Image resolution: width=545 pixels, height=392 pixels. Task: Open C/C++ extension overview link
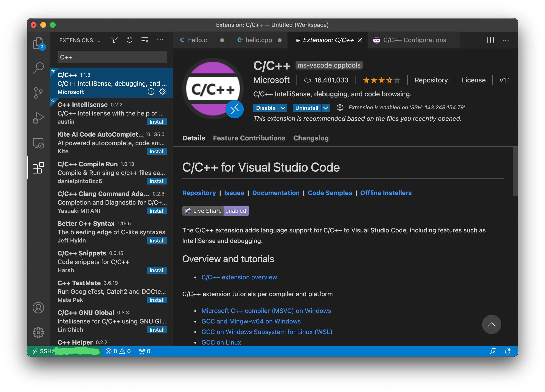239,277
